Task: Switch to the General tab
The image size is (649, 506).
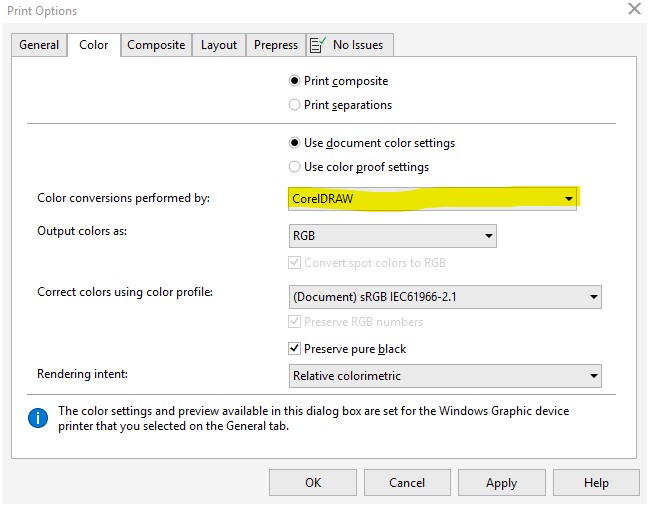Action: coord(39,45)
